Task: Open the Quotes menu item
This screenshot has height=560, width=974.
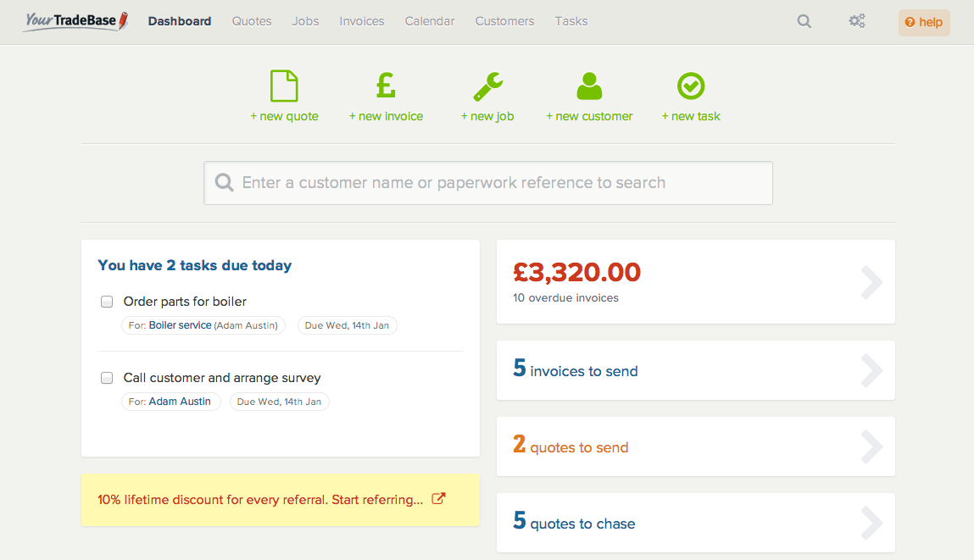Action: (x=252, y=21)
